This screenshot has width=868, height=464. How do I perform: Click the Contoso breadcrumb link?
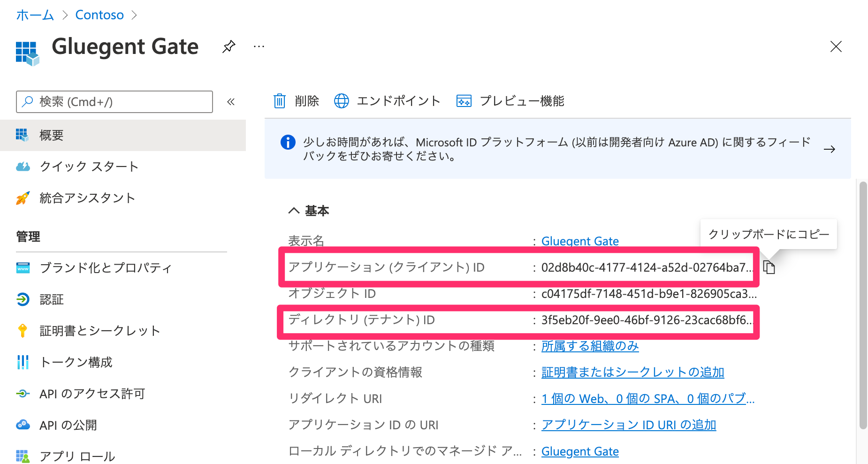(99, 15)
